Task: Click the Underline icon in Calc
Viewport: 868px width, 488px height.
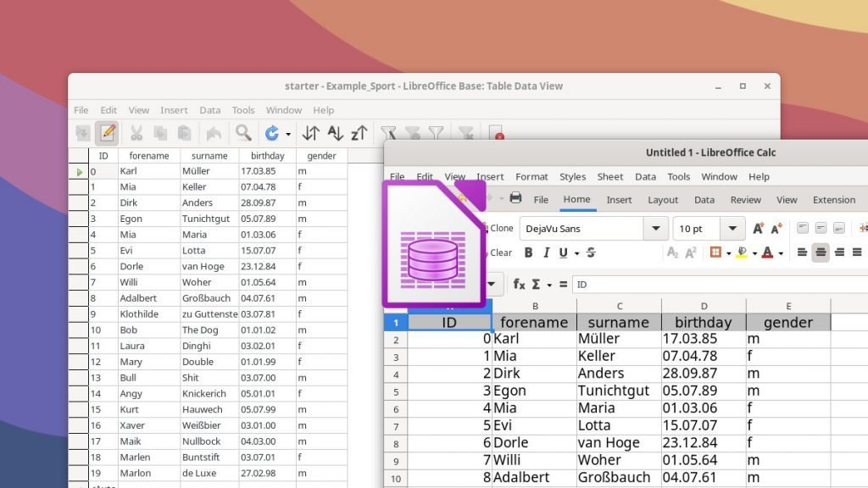Action: tap(564, 252)
